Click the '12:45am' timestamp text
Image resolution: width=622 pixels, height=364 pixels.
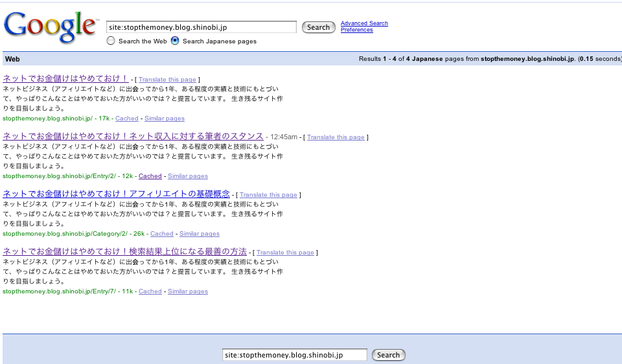[284, 137]
